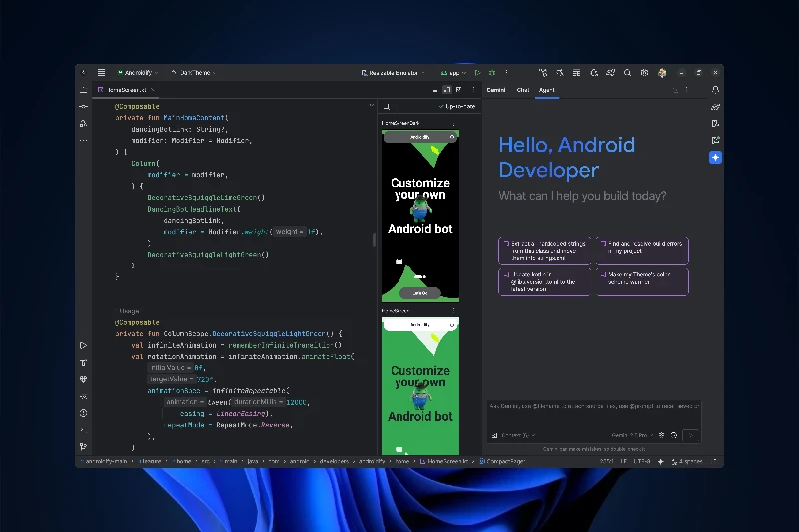This screenshot has width=799, height=532.
Task: Open the IDE settings gear icon
Action: coord(644,73)
